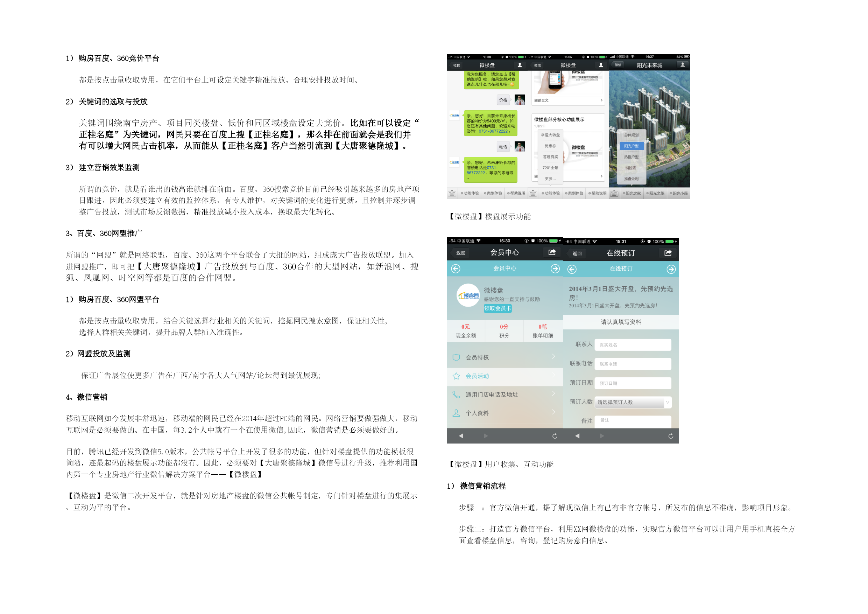Click the browser back triangle under 在线预订 screen

(577, 436)
